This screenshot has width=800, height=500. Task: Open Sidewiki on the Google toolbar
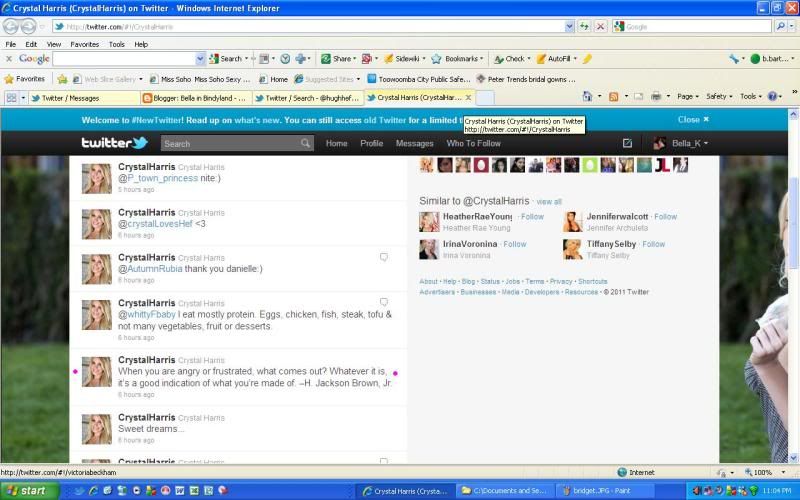pos(404,59)
